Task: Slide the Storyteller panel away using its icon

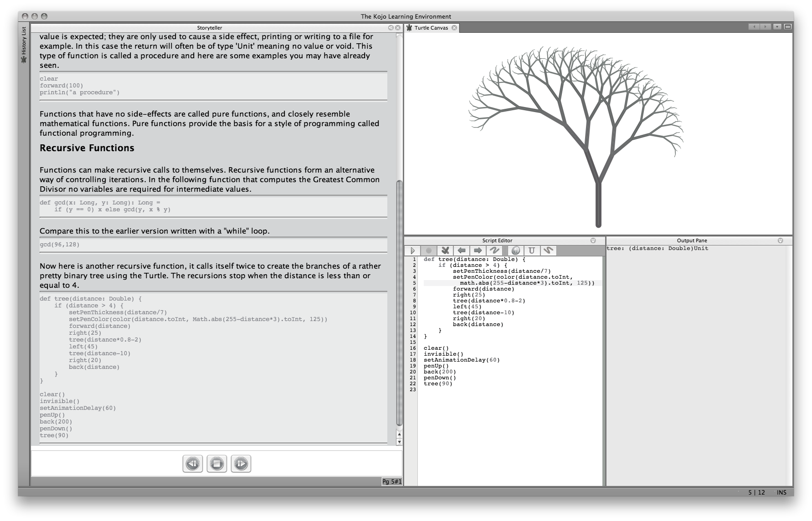Action: 391,28
